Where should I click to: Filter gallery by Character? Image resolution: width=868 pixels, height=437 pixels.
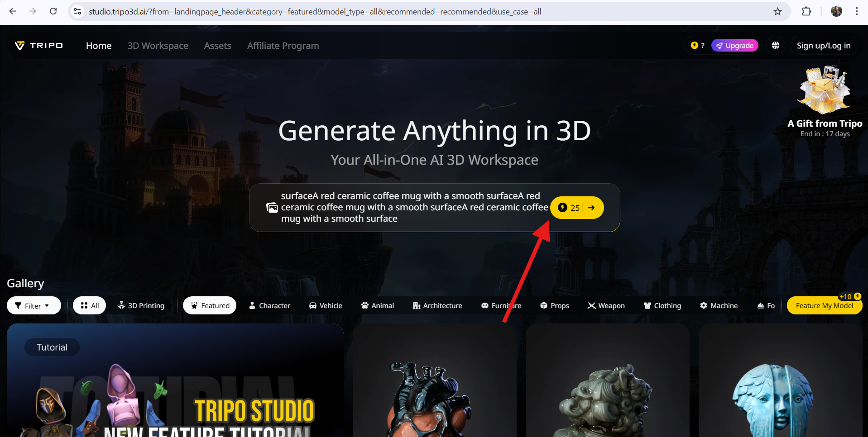point(269,305)
